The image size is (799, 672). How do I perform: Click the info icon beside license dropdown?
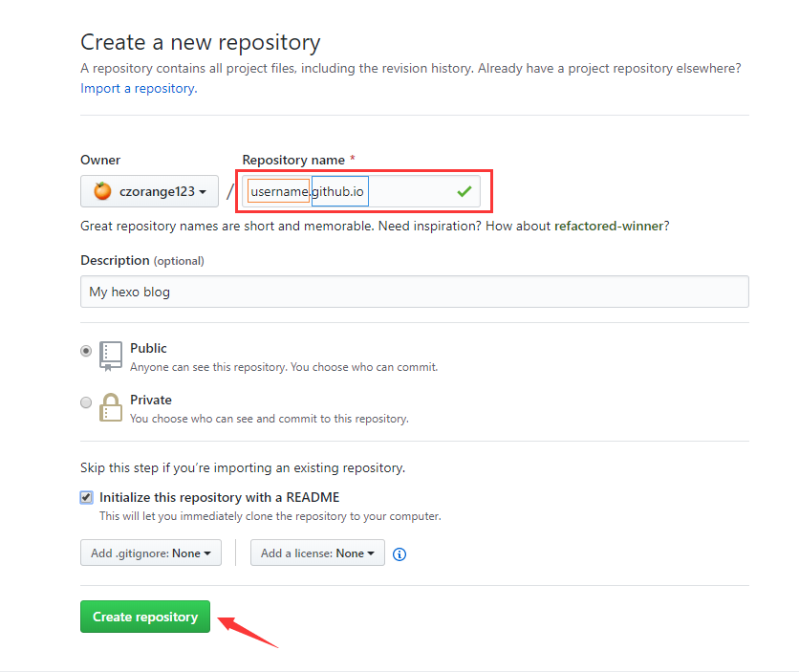[x=399, y=553]
